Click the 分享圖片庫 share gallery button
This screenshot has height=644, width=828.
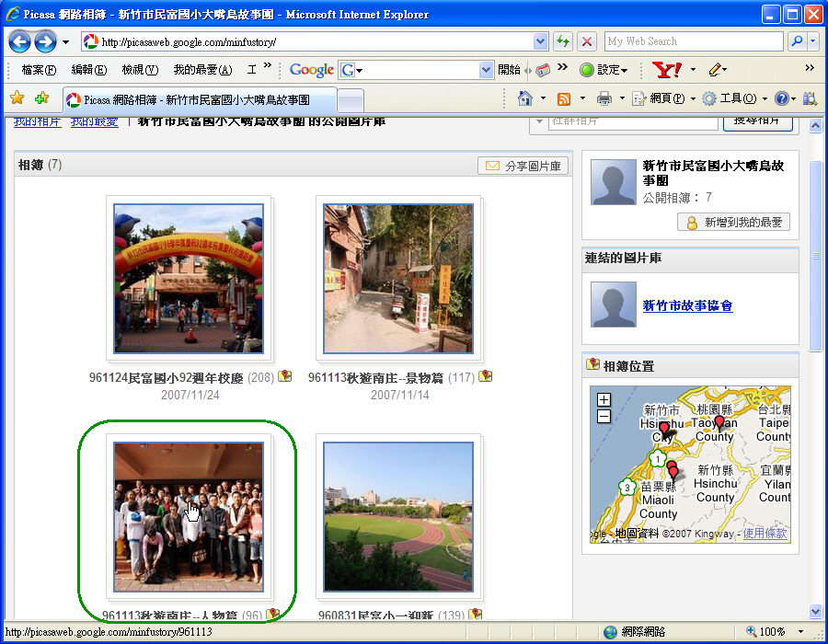click(x=523, y=166)
